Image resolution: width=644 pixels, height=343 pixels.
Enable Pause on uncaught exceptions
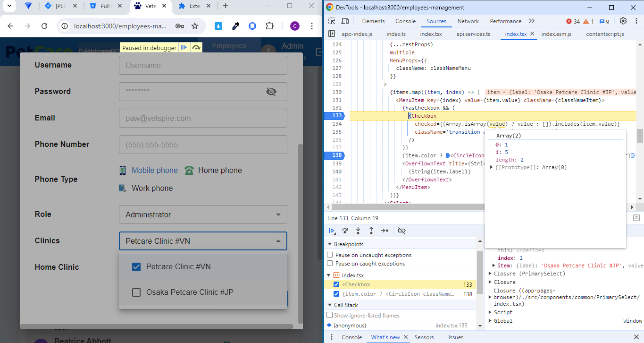click(330, 255)
